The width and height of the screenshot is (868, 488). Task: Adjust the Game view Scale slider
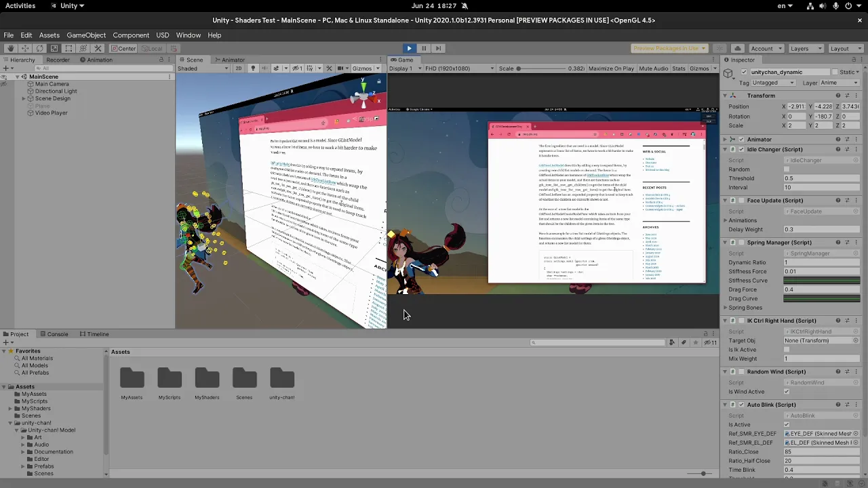pyautogui.click(x=540, y=68)
